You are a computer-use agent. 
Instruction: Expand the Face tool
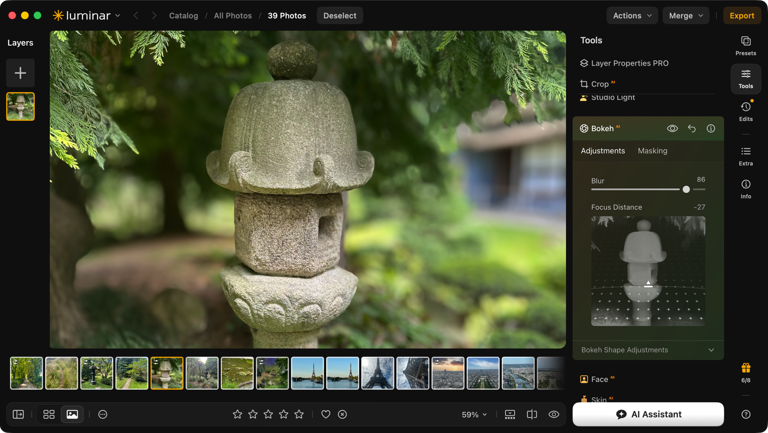tap(597, 379)
